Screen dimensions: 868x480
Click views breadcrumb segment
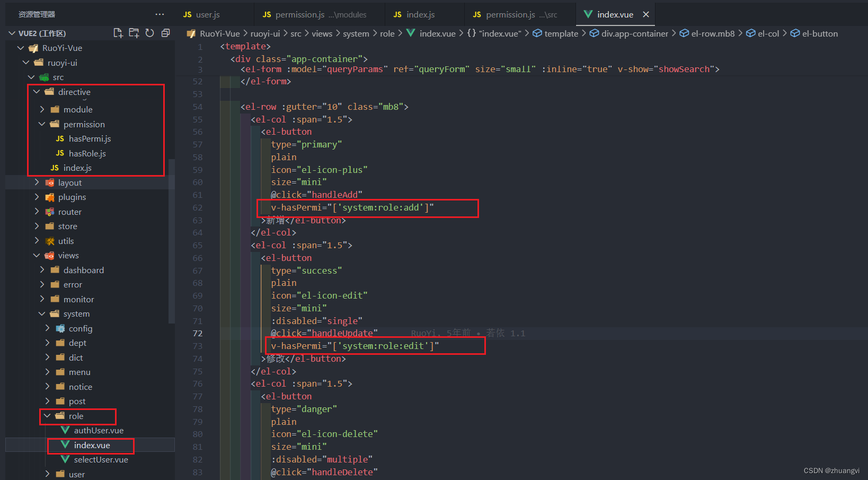point(322,33)
